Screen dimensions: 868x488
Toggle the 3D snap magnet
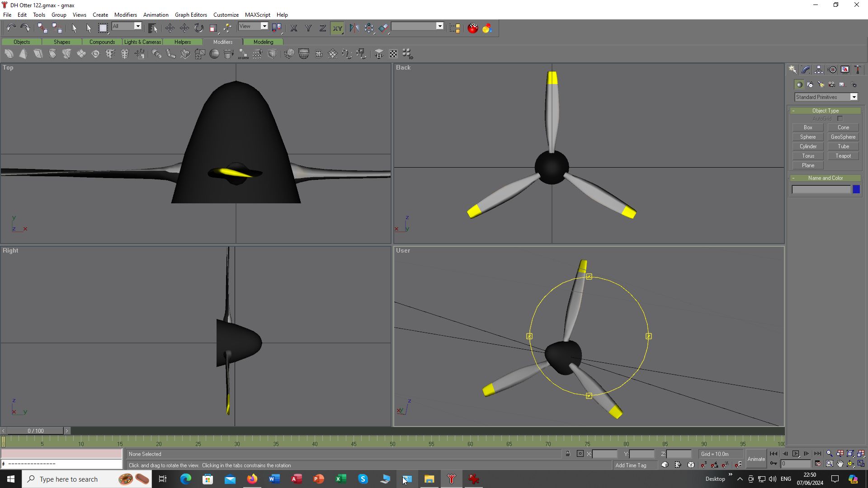pyautogui.click(x=704, y=465)
